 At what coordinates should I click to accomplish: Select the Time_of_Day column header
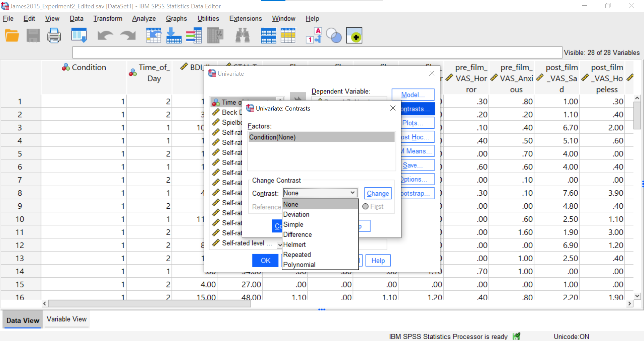click(150, 77)
